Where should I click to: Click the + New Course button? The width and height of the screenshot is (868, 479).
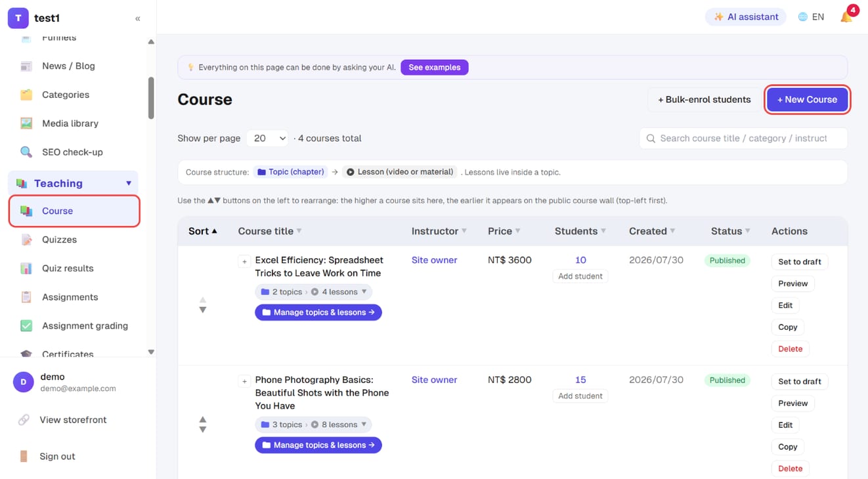click(808, 100)
